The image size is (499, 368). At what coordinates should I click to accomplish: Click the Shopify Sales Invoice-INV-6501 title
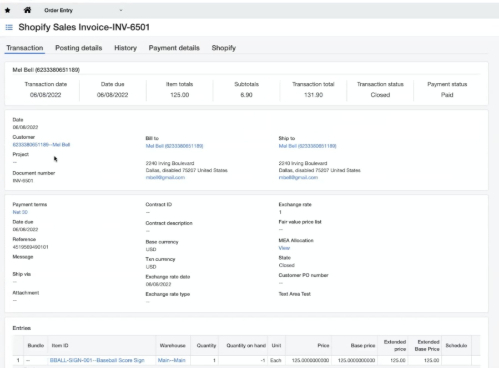point(84,27)
